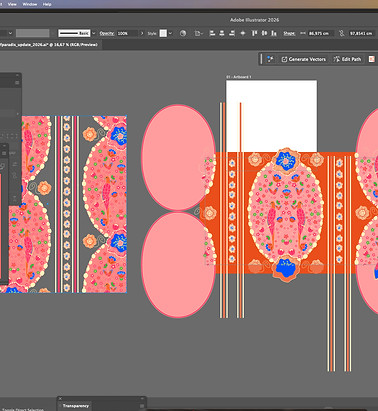The height and width of the screenshot is (411, 378).
Task: Click Horizontal Align Center icon
Action: click(222, 33)
